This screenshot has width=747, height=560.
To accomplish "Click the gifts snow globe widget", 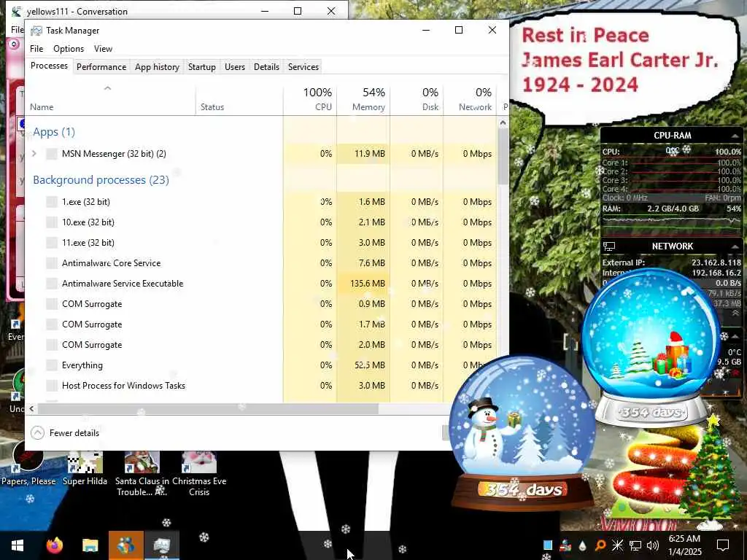I will pyautogui.click(x=651, y=348).
